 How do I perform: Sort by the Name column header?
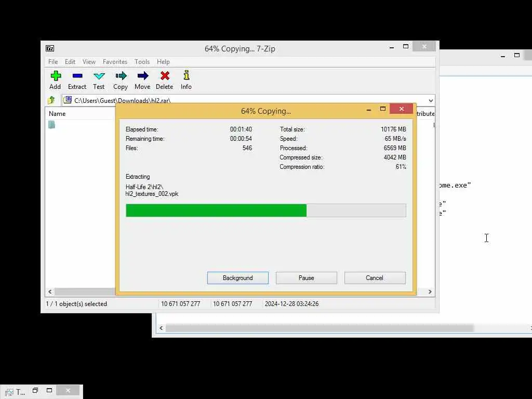coord(57,114)
